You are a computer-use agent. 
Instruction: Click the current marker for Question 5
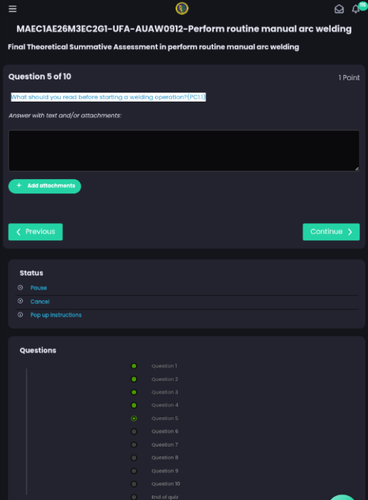(134, 418)
